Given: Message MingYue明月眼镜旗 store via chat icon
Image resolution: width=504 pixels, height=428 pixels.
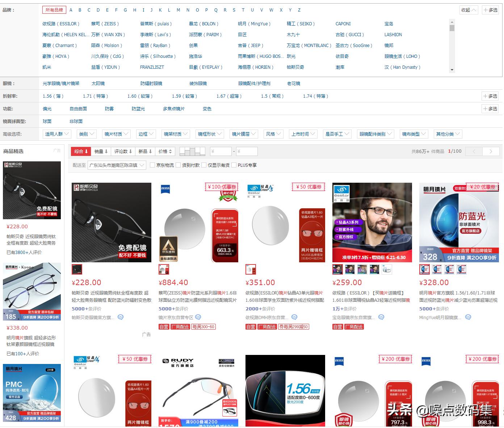Looking at the screenshot, I should click(x=468, y=317).
